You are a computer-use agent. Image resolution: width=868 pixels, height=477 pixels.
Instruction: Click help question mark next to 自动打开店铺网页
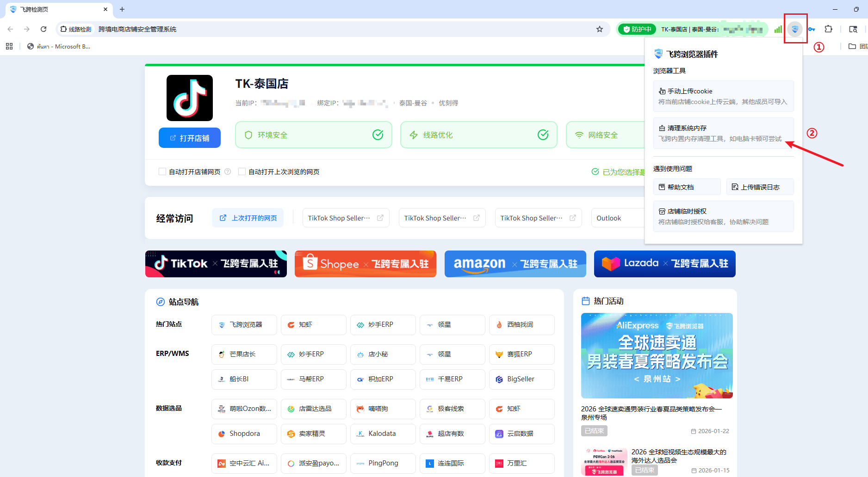(228, 171)
